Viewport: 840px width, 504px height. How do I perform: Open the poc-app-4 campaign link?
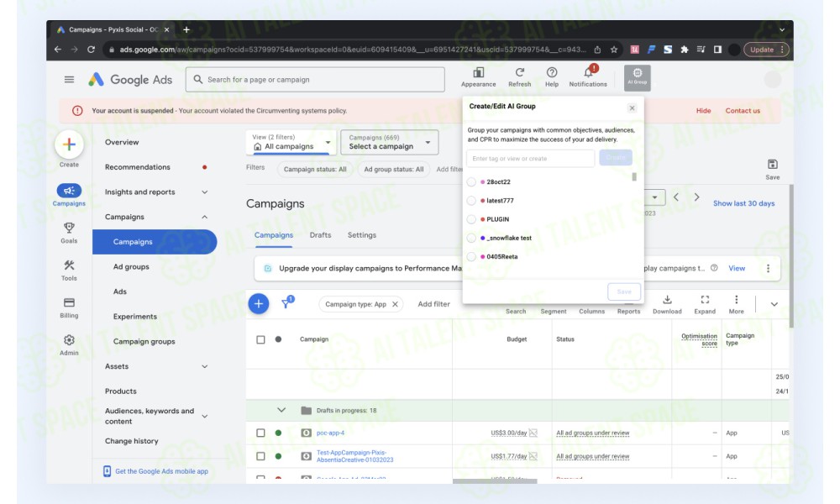click(330, 433)
